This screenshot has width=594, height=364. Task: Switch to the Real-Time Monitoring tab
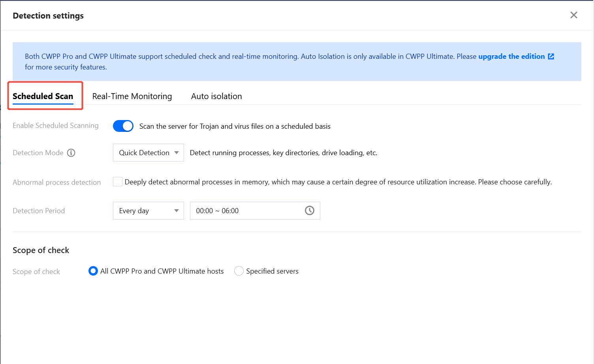click(132, 96)
